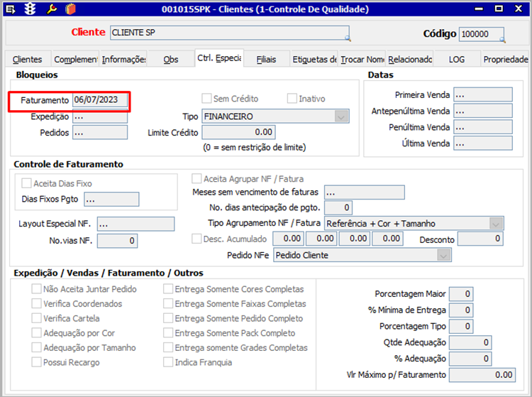Click the Layout Especial NF field
This screenshot has height=397, width=532.
[x=135, y=224]
